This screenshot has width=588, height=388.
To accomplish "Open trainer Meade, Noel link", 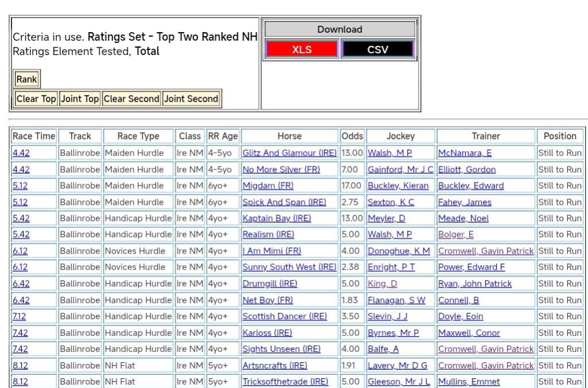I will point(465,218).
